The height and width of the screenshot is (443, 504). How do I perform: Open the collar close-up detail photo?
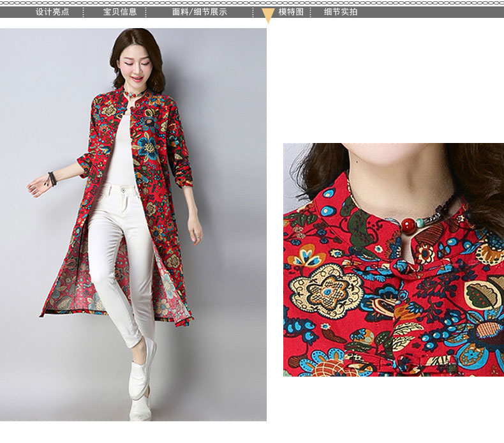pos(393,259)
